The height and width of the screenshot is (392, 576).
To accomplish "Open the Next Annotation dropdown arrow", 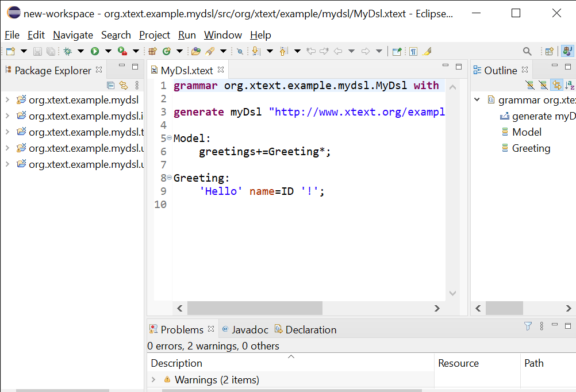I will 270,51.
